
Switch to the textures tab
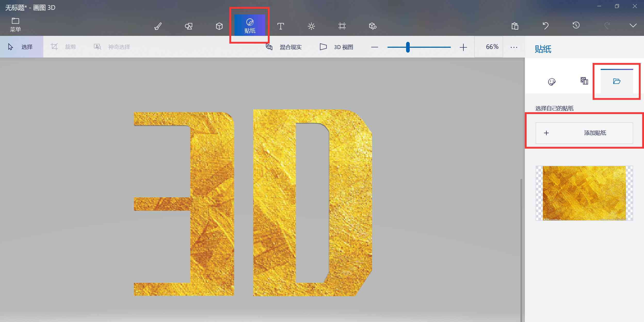(x=584, y=81)
